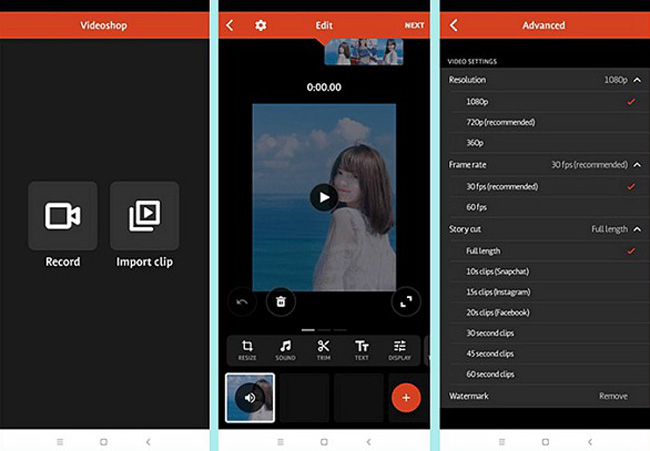Viewport: 650px width, 451px height.
Task: Tap the preview thumbnail strip at top
Action: 364,52
